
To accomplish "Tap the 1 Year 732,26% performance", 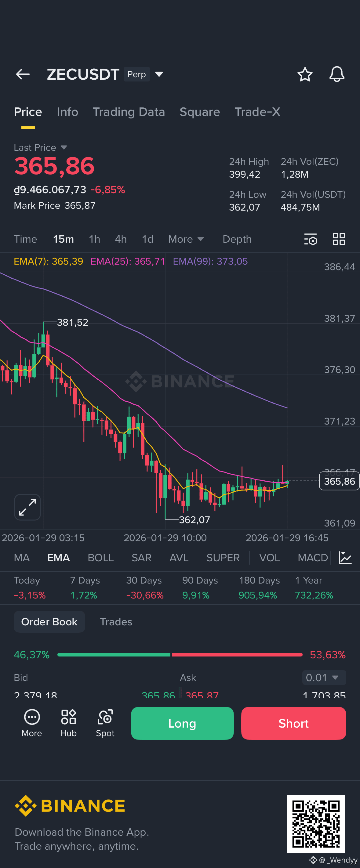I will pos(314,588).
